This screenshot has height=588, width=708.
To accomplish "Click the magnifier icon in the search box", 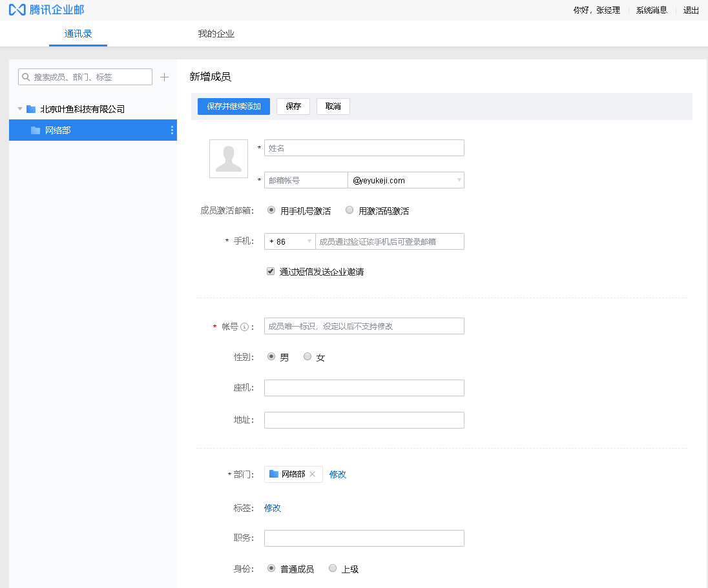I will [26, 76].
